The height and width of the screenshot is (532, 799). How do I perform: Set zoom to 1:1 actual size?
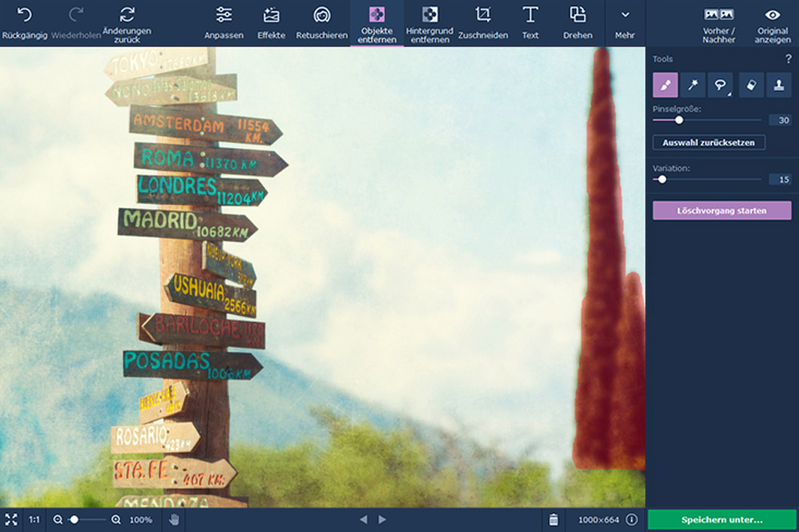point(34,520)
